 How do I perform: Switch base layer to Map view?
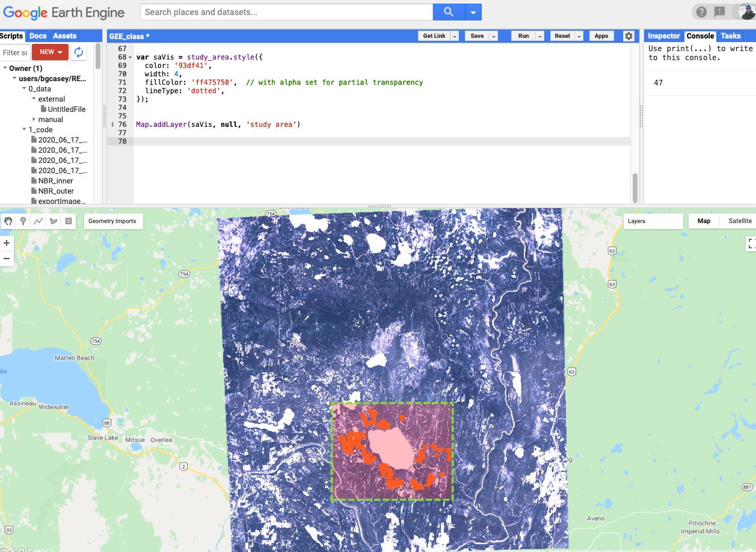tap(704, 221)
